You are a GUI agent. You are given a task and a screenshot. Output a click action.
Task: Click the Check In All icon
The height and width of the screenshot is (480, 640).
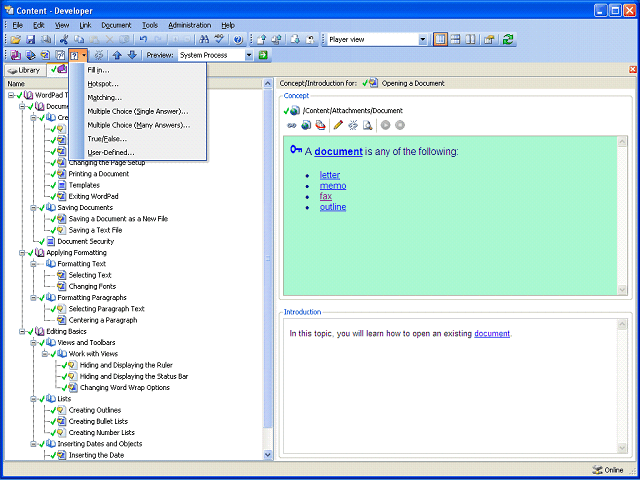coord(277,40)
